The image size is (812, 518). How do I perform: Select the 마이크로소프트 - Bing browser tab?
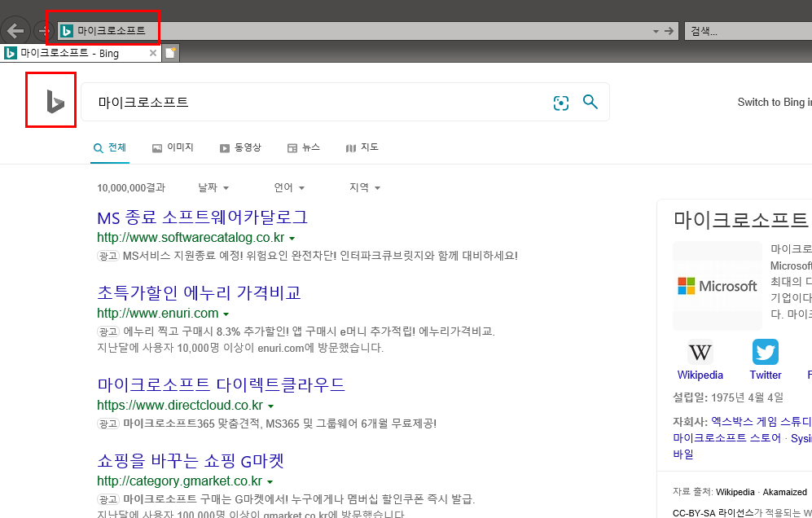coord(81,53)
